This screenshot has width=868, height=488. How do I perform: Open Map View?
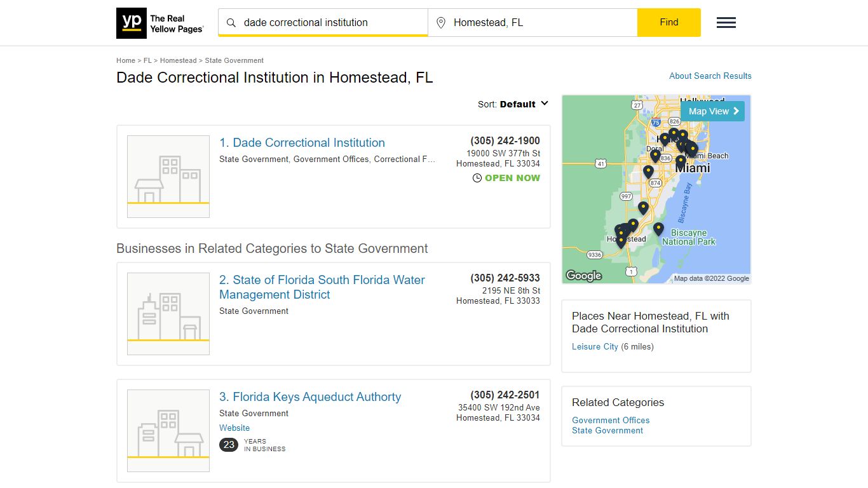click(712, 111)
